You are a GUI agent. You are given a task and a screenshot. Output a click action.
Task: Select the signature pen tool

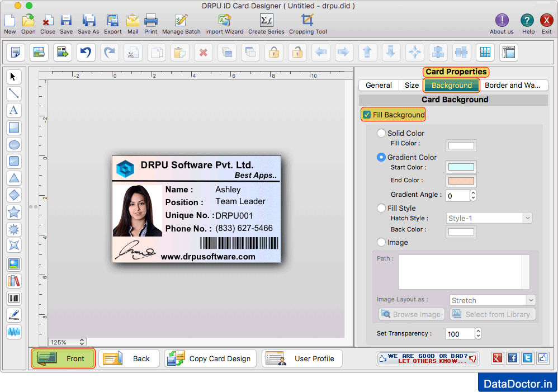(13, 315)
